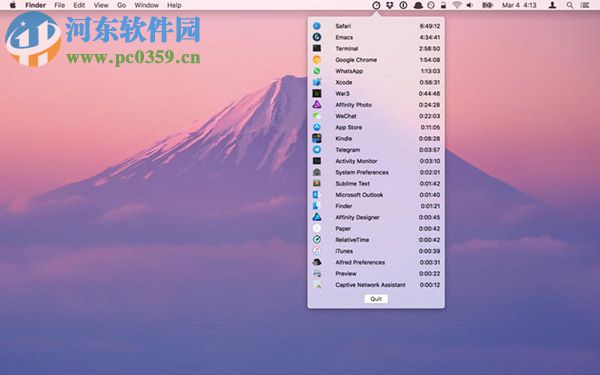Click the Google Chrome label text
The height and width of the screenshot is (375, 600).
pyautogui.click(x=356, y=60)
